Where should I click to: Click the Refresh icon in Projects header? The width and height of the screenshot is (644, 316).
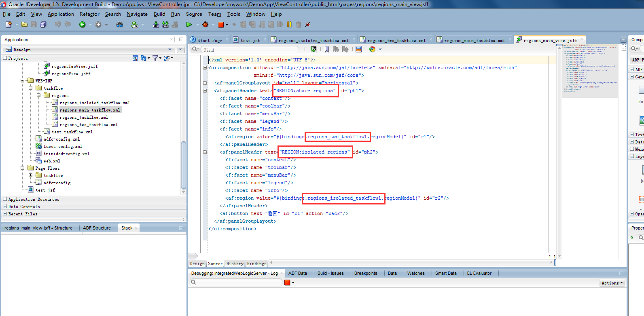tap(143, 58)
